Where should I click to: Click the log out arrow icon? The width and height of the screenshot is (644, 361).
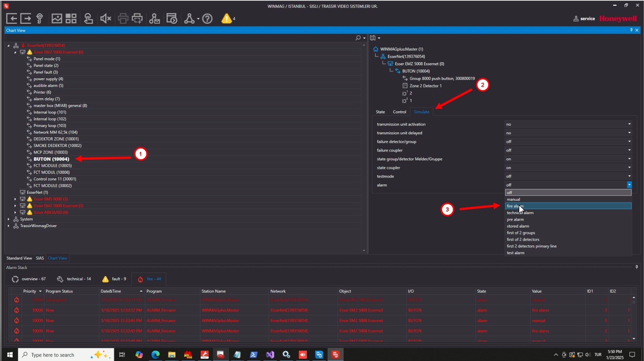(26, 18)
